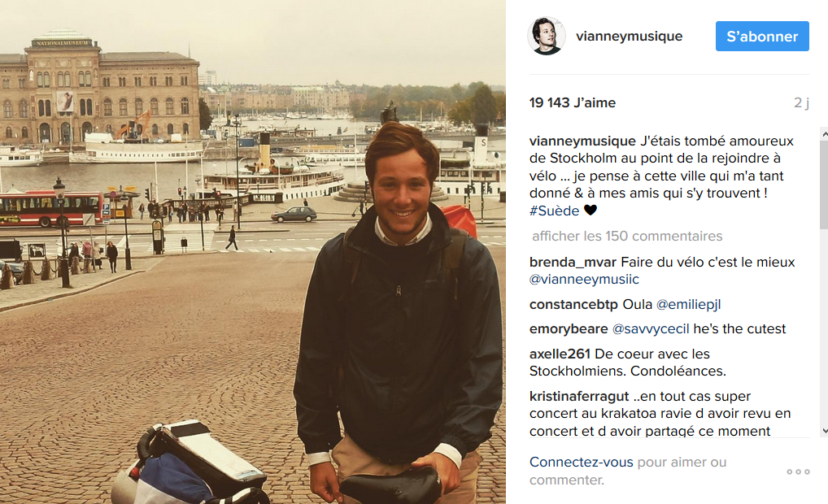This screenshot has height=504, width=828.
Task: Open vianneymusique profile picture avatar
Action: pyautogui.click(x=547, y=36)
